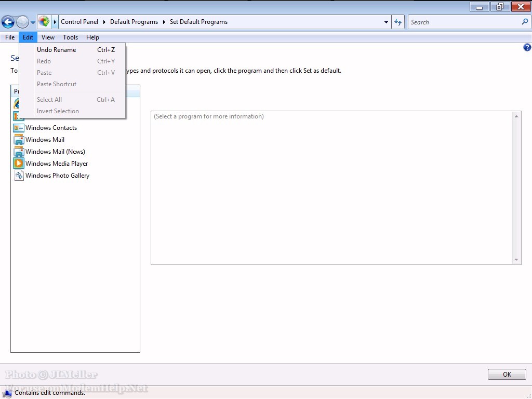Click the Forward navigation arrow
This screenshot has width=532, height=399.
click(22, 22)
